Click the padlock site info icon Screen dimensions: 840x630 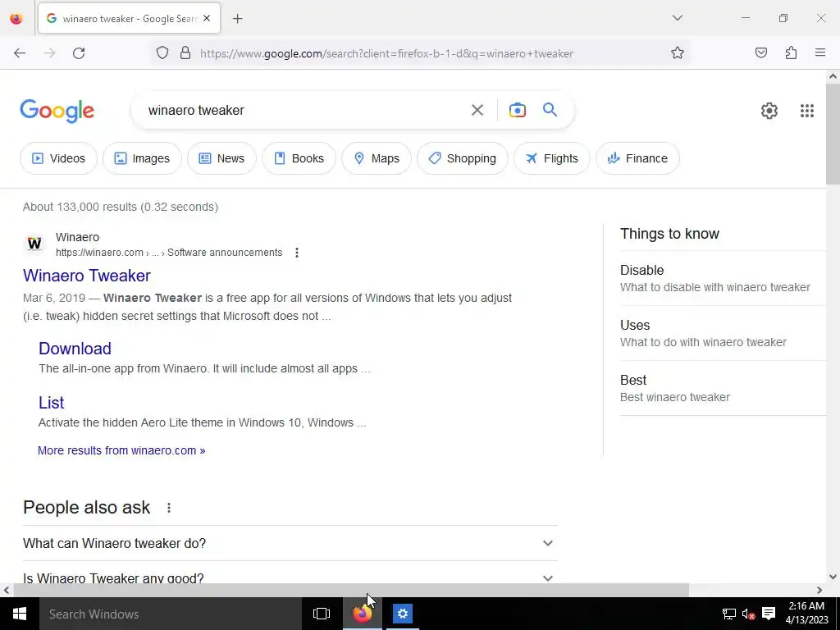(185, 53)
